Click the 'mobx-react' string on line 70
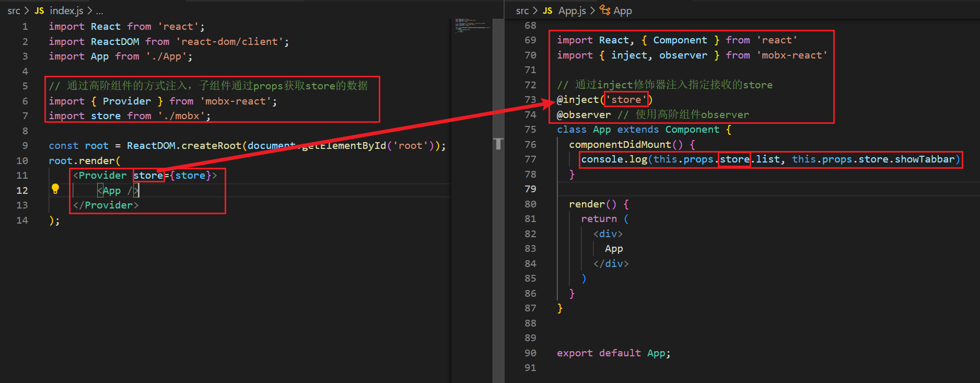Screen dimensions: 980x383 792,55
